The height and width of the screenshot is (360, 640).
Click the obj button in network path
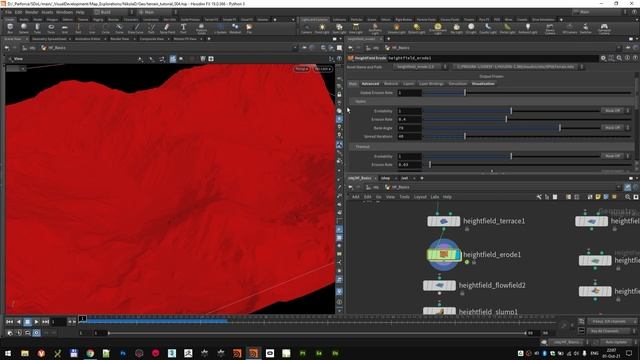(376, 187)
